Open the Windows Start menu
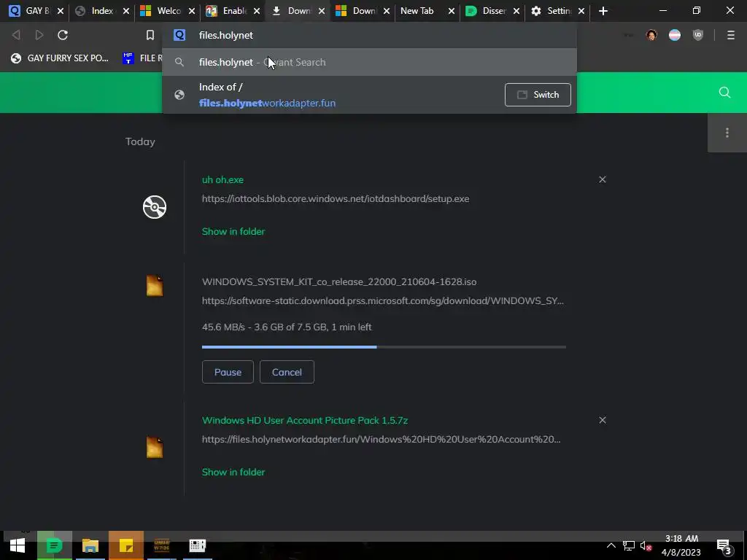 pos(18,545)
